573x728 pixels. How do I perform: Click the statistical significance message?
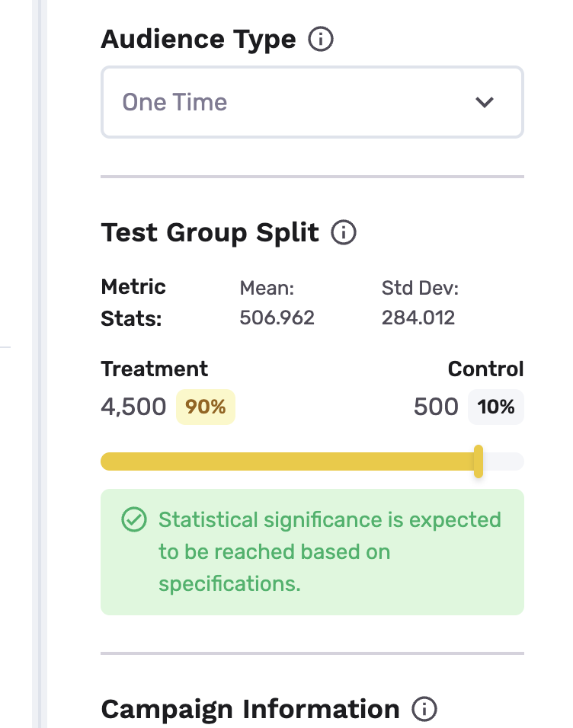[x=329, y=552]
